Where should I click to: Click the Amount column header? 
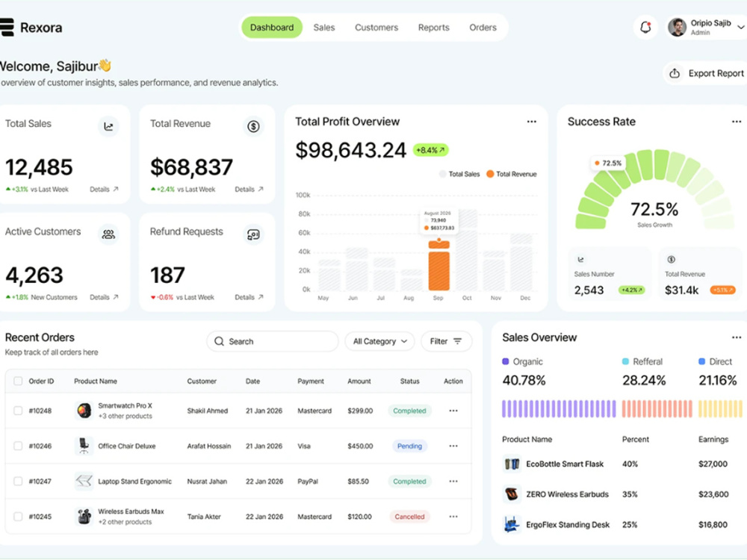point(359,381)
